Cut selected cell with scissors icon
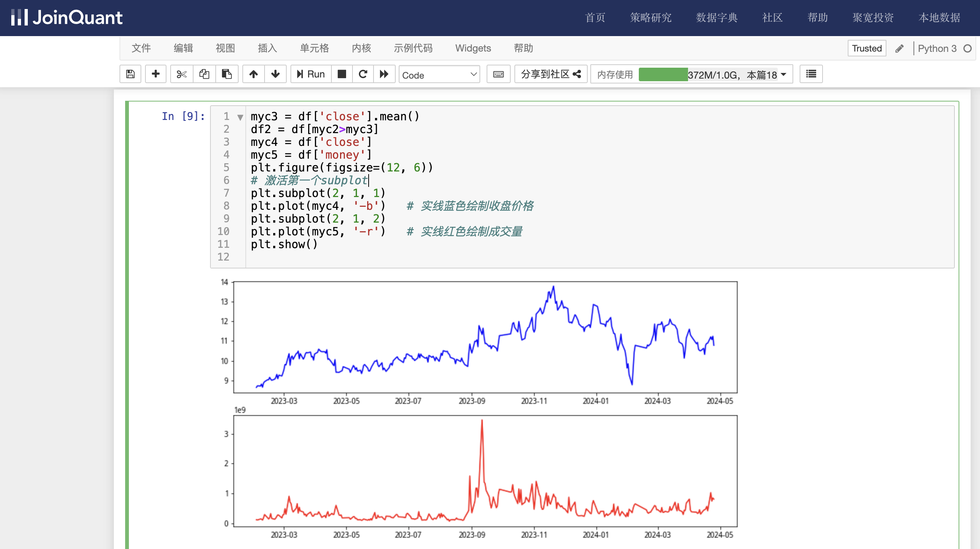Screen dimensions: 980x549 coord(181,74)
